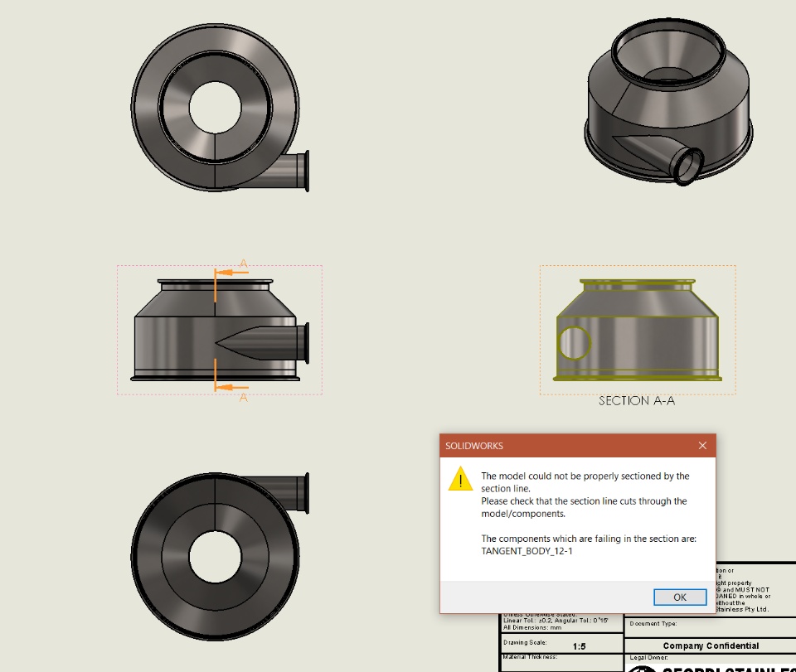Screen dimensions: 796x672
Task: Close the SOLIDWORKS dialog with the X
Action: pyautogui.click(x=702, y=445)
